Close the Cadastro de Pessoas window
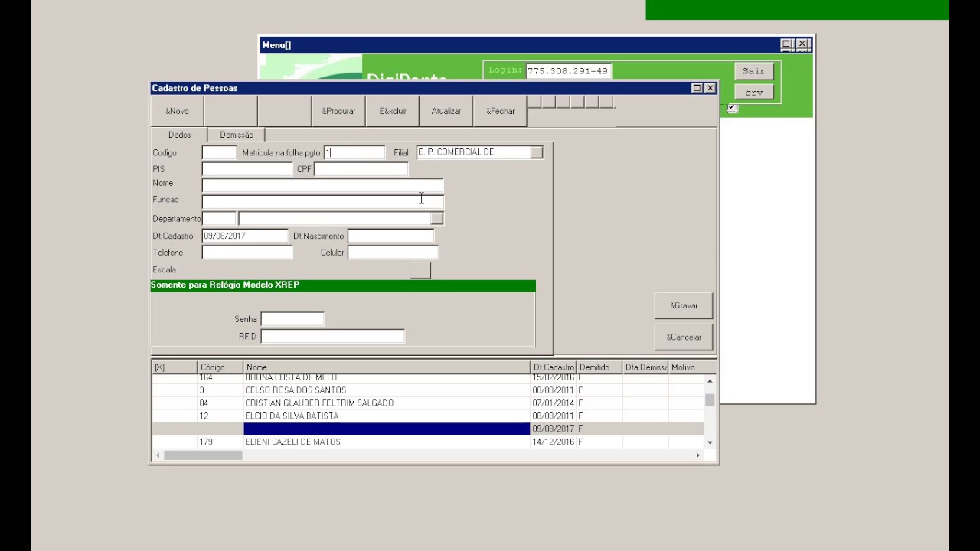 click(710, 88)
